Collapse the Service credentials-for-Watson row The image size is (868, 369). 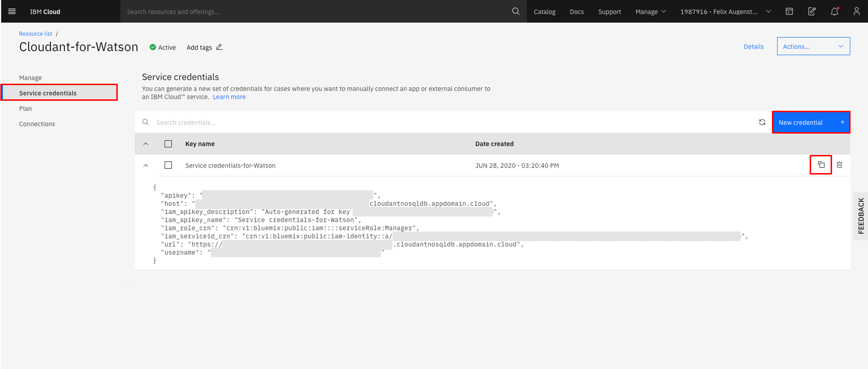tap(145, 165)
